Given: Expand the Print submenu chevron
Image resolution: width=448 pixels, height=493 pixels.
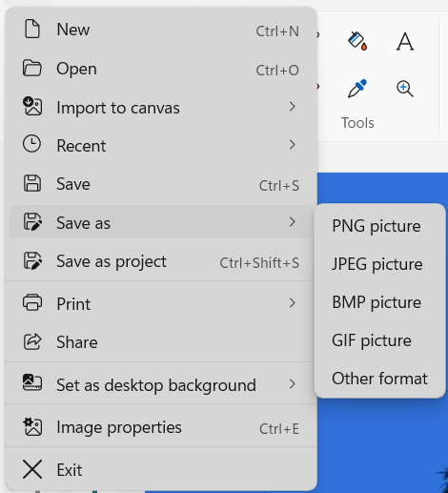Looking at the screenshot, I should (293, 303).
